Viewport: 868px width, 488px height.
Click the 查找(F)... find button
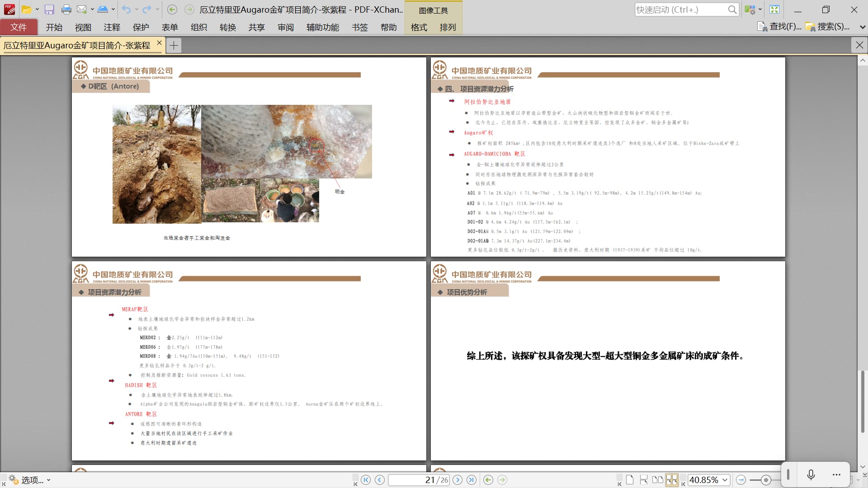point(779,27)
